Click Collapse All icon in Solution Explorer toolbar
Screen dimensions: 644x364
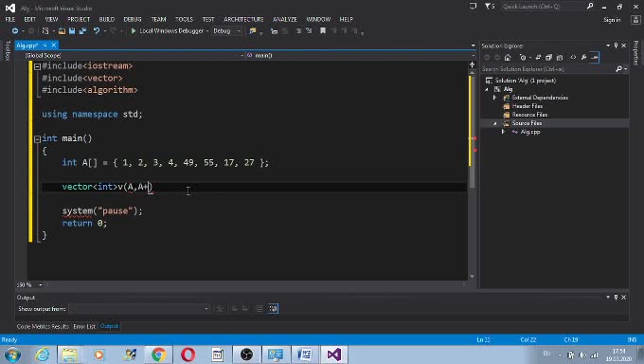[x=548, y=58]
